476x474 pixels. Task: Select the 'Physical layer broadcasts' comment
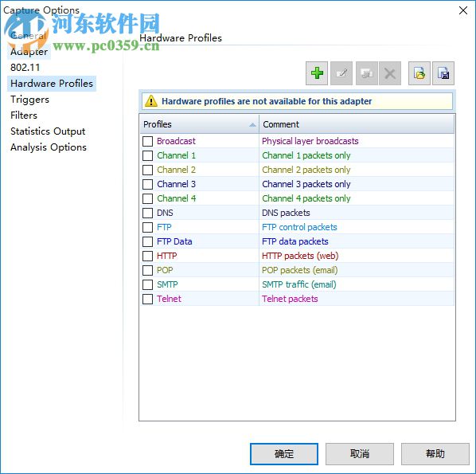click(310, 141)
